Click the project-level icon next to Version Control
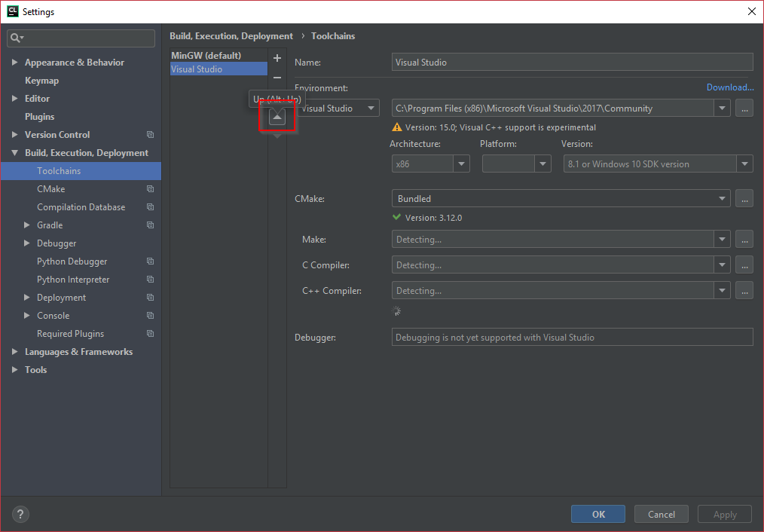The image size is (764, 532). click(x=150, y=134)
